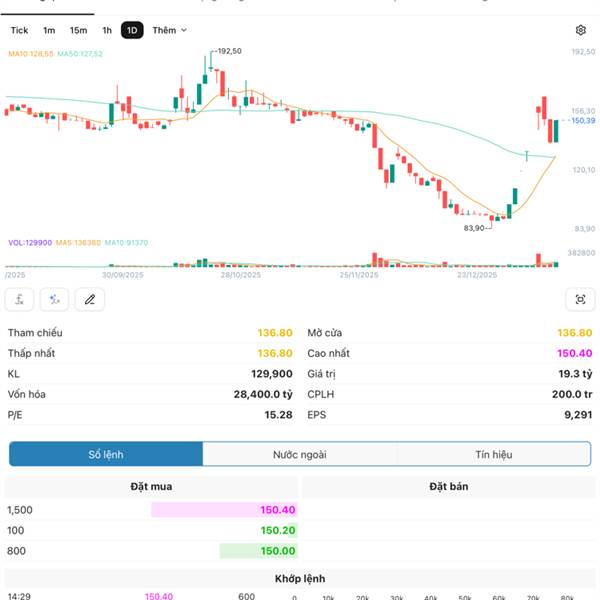Click the fullscreen chart icon
This screenshot has width=600, height=600.
click(580, 299)
